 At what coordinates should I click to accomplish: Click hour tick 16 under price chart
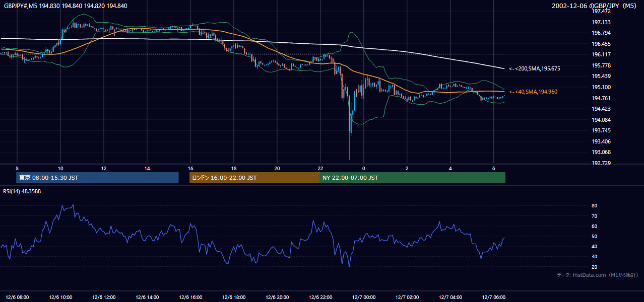coord(190,168)
